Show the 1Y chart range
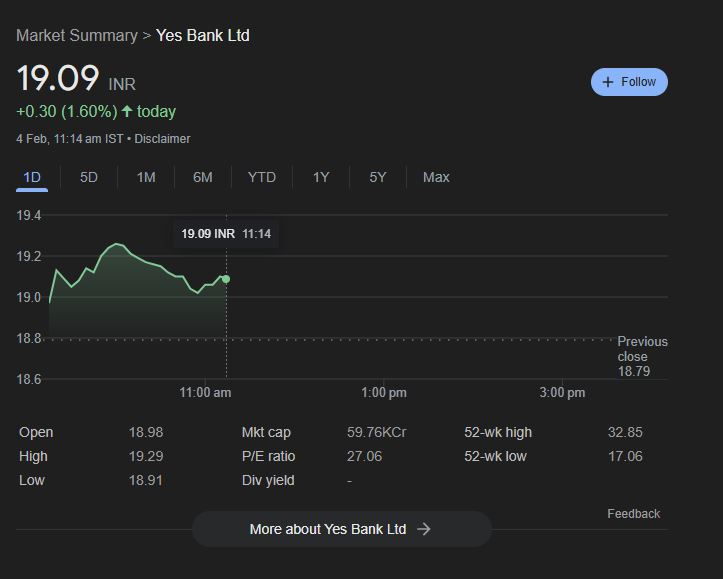The height and width of the screenshot is (579, 723). point(321,177)
